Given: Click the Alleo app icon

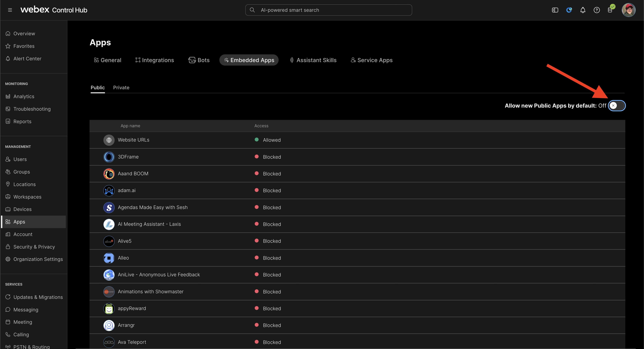Looking at the screenshot, I should tap(109, 258).
